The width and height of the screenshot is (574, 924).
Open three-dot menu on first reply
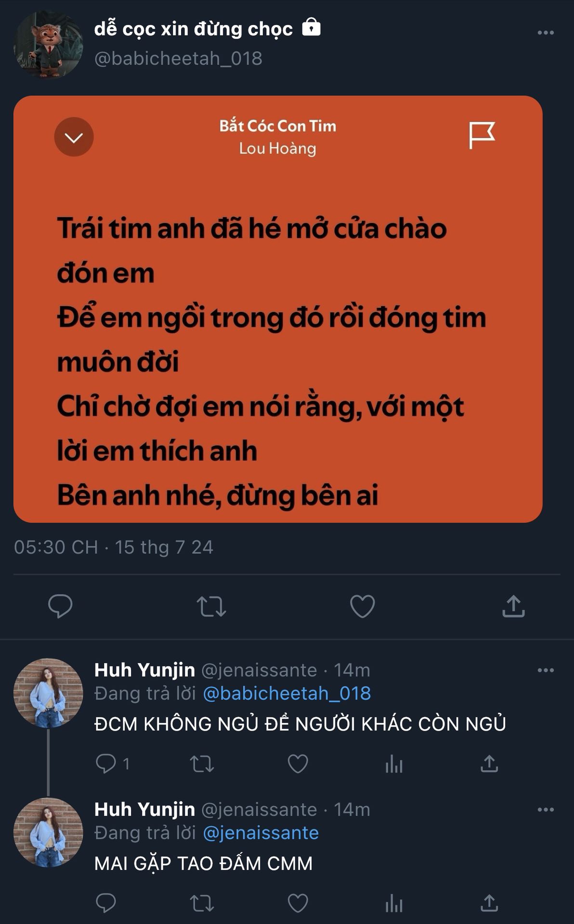coord(546,670)
